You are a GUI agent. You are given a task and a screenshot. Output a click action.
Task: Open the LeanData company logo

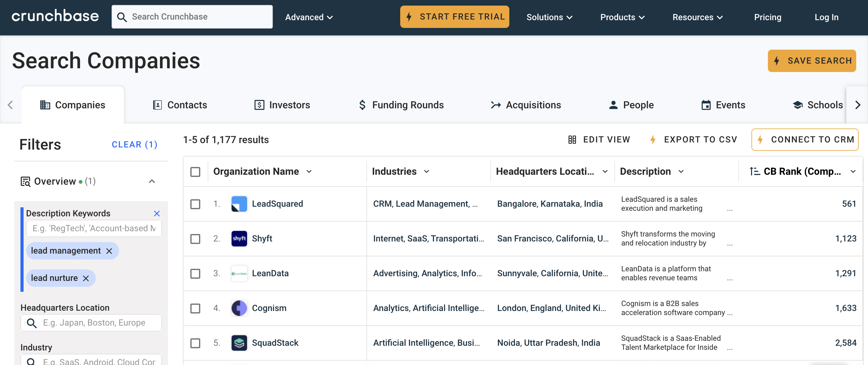click(239, 273)
